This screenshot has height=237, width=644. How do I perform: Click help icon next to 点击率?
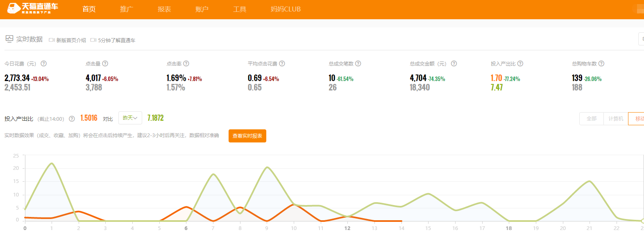pos(186,63)
